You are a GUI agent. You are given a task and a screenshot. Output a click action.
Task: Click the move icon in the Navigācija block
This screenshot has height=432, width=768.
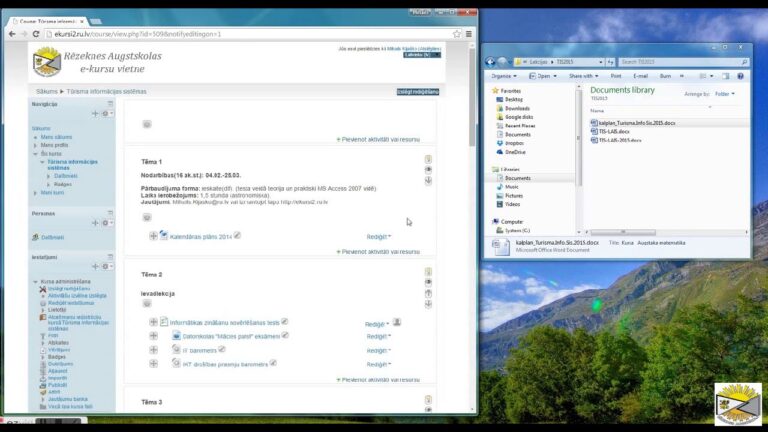[95, 114]
